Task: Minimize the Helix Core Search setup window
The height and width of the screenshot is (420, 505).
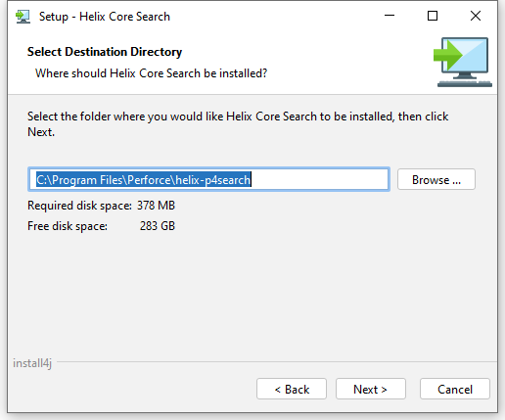Action: tap(390, 16)
